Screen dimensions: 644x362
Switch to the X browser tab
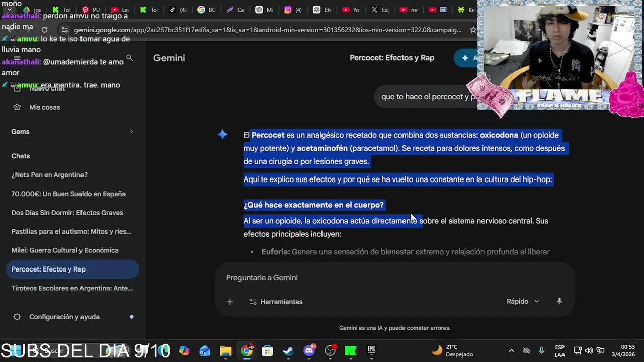[380, 10]
